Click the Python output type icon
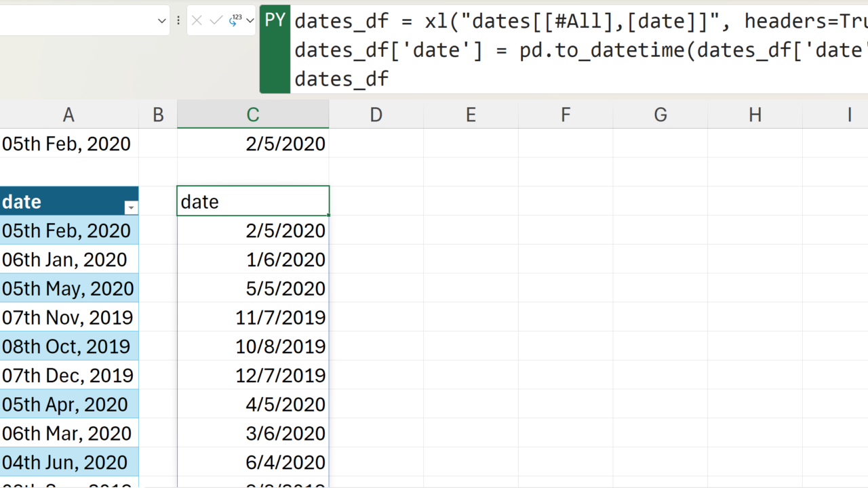Image resolution: width=868 pixels, height=488 pixels. click(x=235, y=21)
